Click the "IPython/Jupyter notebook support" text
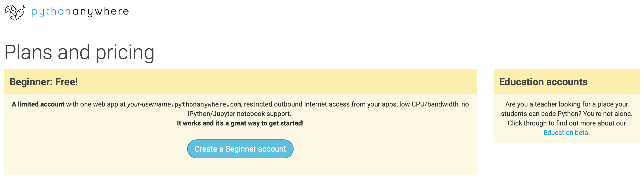This screenshot has height=179, width=644. [239, 114]
